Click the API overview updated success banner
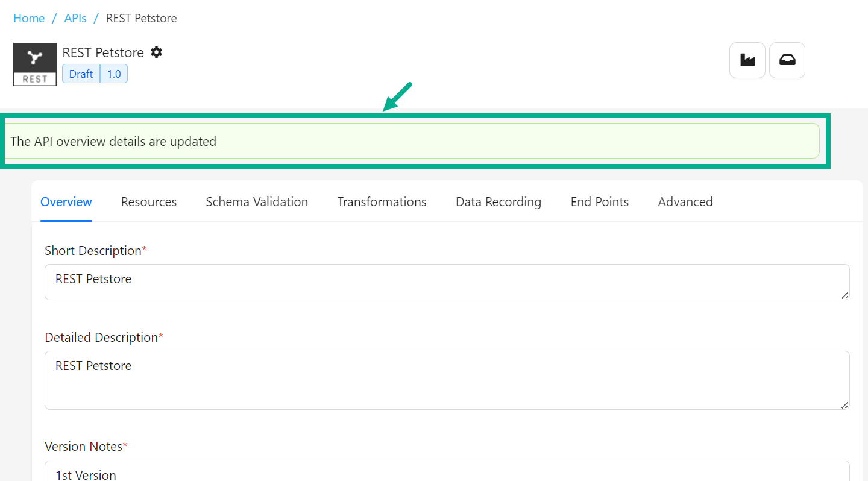The image size is (868, 481). [x=416, y=141]
